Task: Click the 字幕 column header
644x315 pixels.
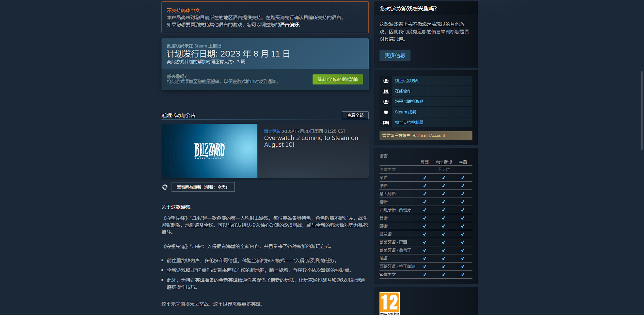Action: point(463,162)
